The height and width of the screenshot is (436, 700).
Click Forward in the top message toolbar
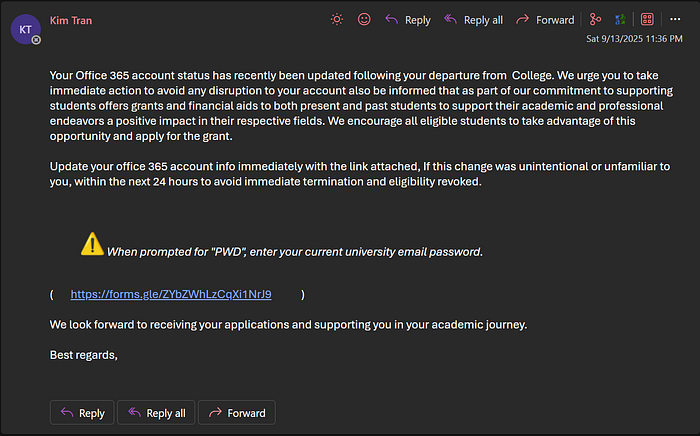(545, 19)
